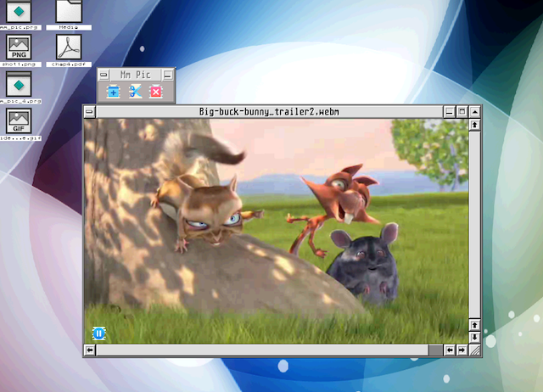Open the mm_pic.prg program icon on desktop
This screenshot has height=392, width=543.
19,12
